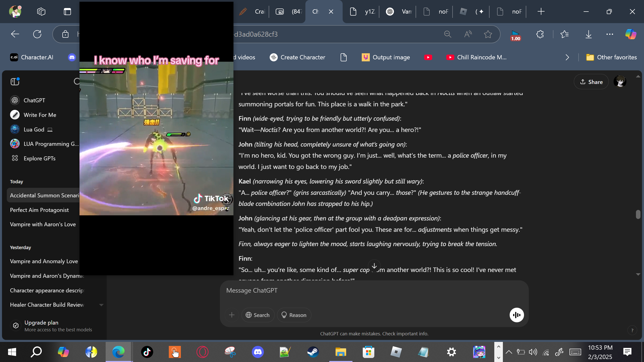The width and height of the screenshot is (644, 362).
Task: Expand the sidebar chat list arrow
Action: [x=101, y=305]
